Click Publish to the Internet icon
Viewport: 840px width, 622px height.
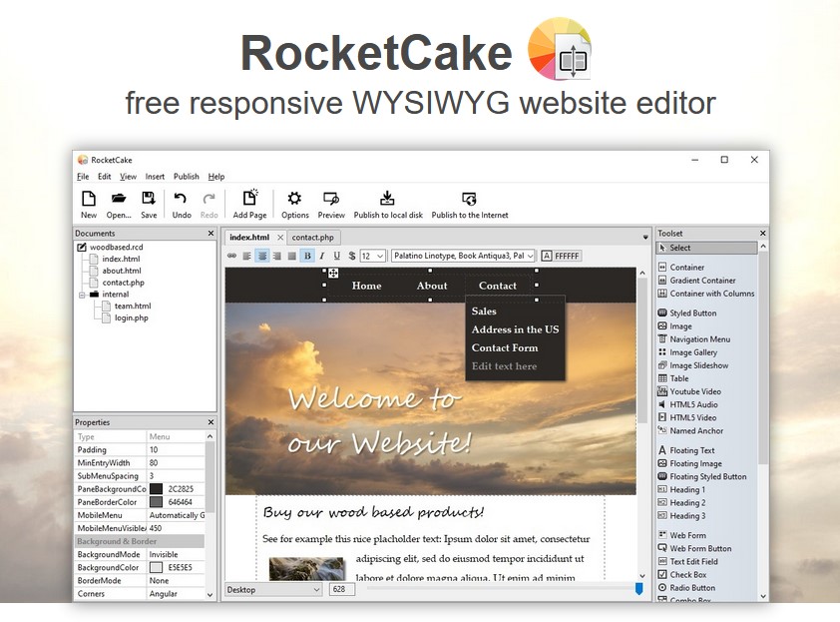click(469, 199)
